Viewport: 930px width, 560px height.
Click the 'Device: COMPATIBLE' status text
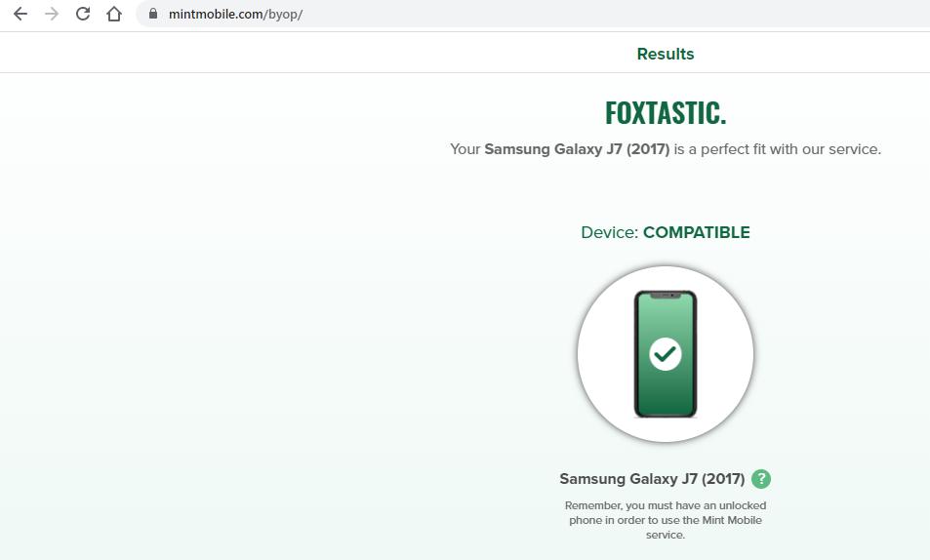[666, 232]
